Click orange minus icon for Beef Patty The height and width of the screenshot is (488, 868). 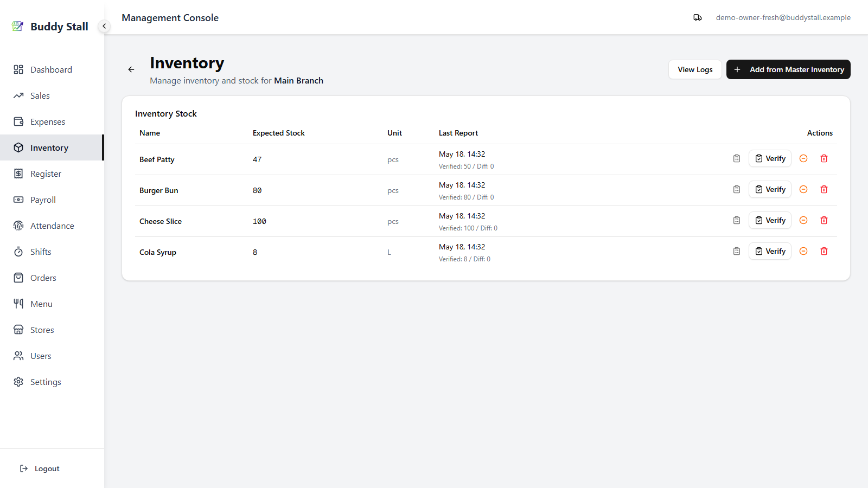pos(803,158)
